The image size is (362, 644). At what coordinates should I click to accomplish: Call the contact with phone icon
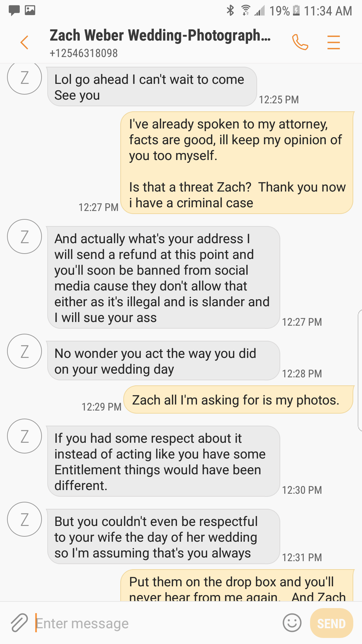coord(300,42)
